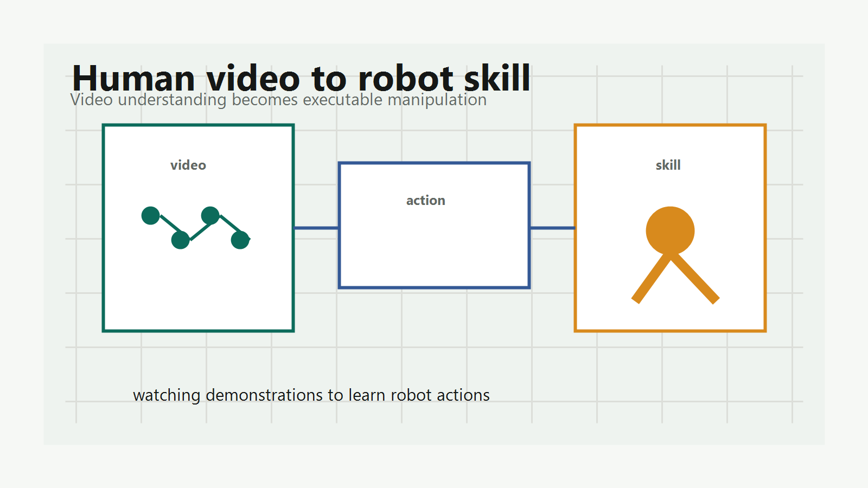Click the green connected-dots trajectory icon
Viewport: 868px width, 488px height.
click(195, 228)
